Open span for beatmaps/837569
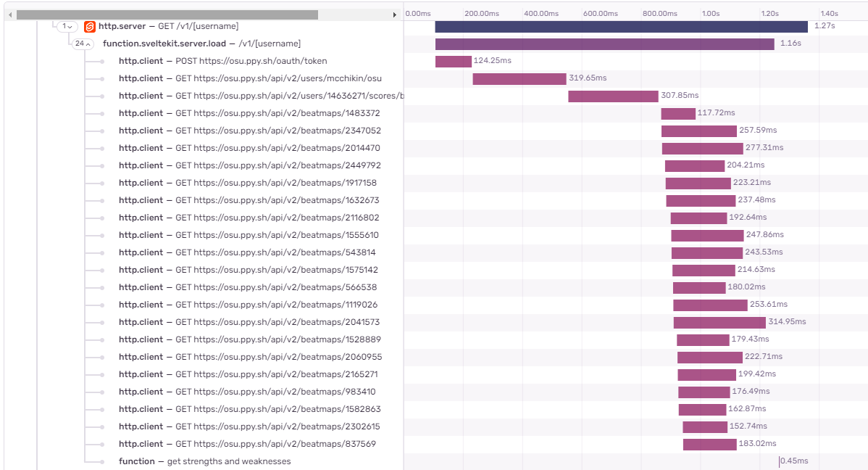The height and width of the screenshot is (470, 868). (x=247, y=444)
